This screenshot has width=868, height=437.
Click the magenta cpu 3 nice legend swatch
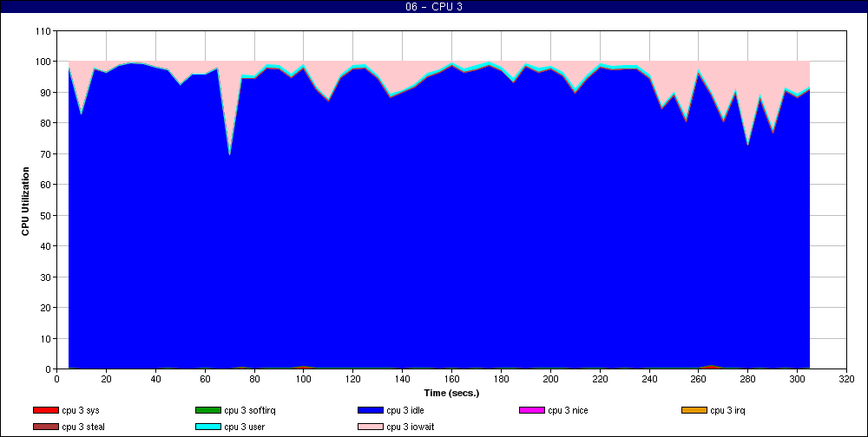[x=532, y=410]
